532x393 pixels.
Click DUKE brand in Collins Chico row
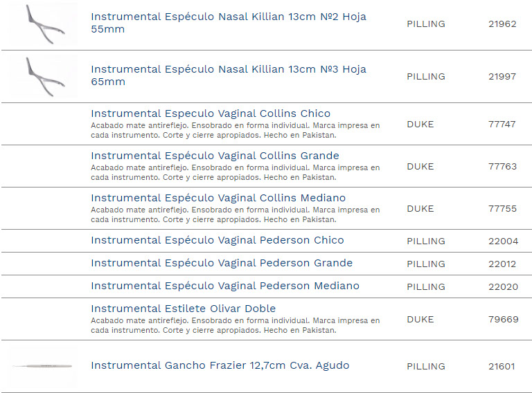[x=420, y=125]
